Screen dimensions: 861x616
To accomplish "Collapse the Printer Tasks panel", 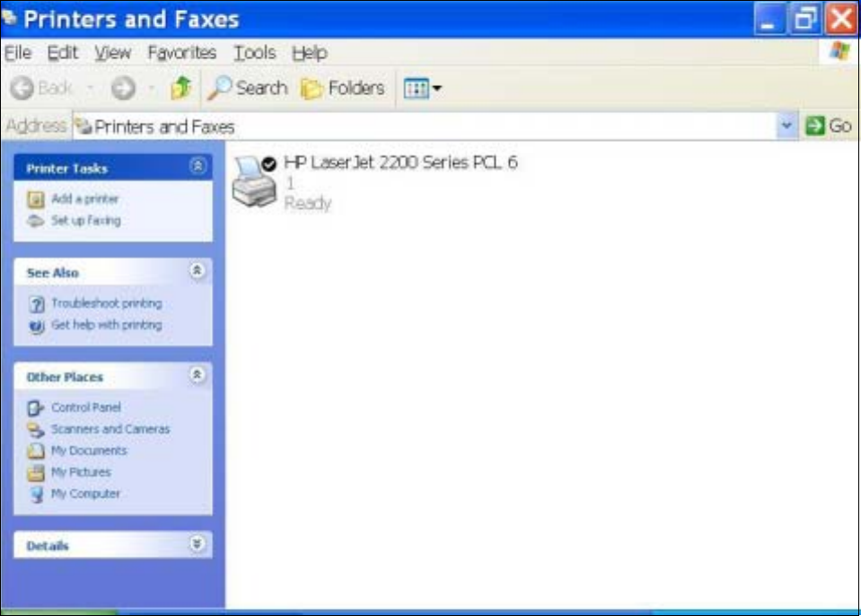I will [x=198, y=166].
